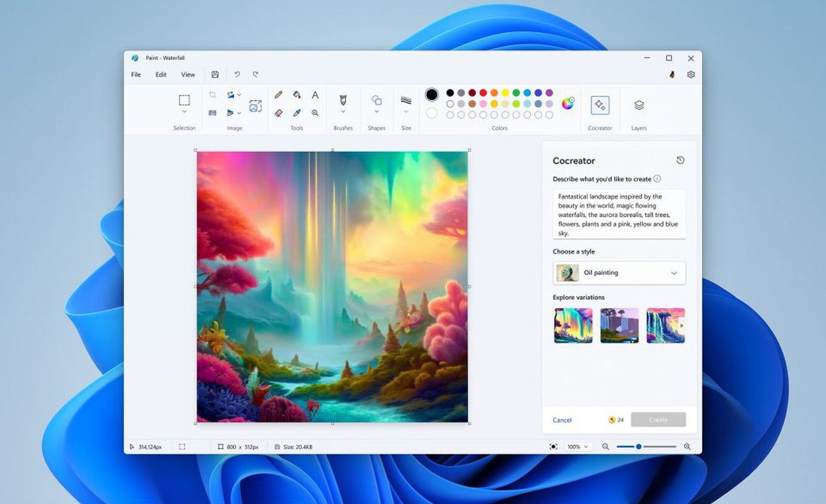
Task: Click the Undo arrow
Action: click(x=237, y=74)
